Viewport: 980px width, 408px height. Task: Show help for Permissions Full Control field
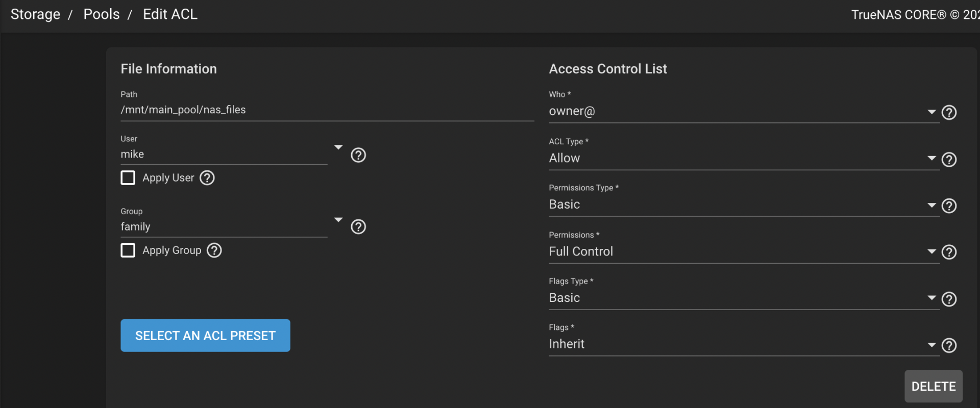[949, 252]
